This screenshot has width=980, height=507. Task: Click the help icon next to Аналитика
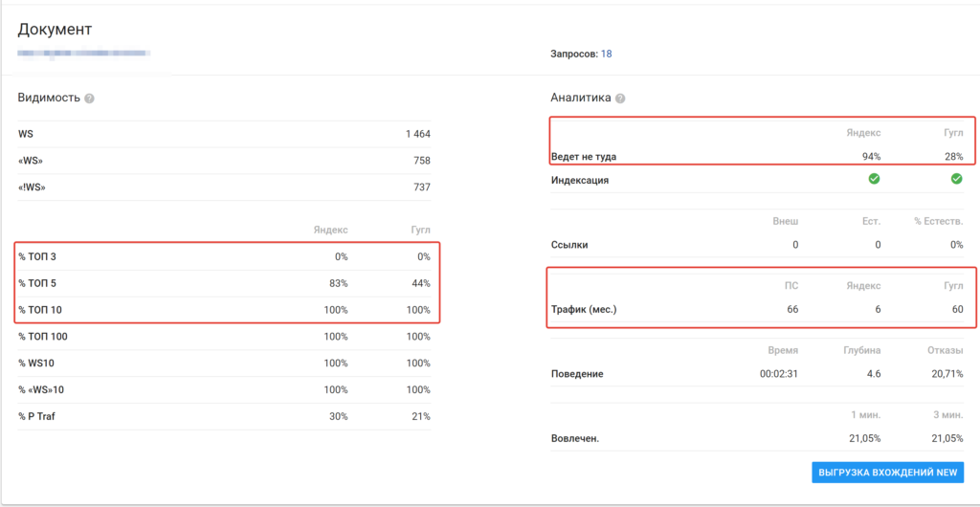coord(620,99)
